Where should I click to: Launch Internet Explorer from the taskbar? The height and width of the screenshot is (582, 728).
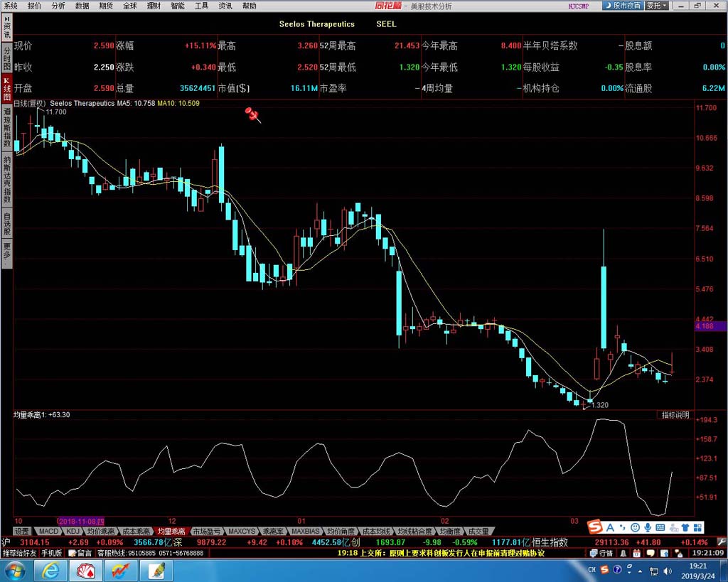50,571
